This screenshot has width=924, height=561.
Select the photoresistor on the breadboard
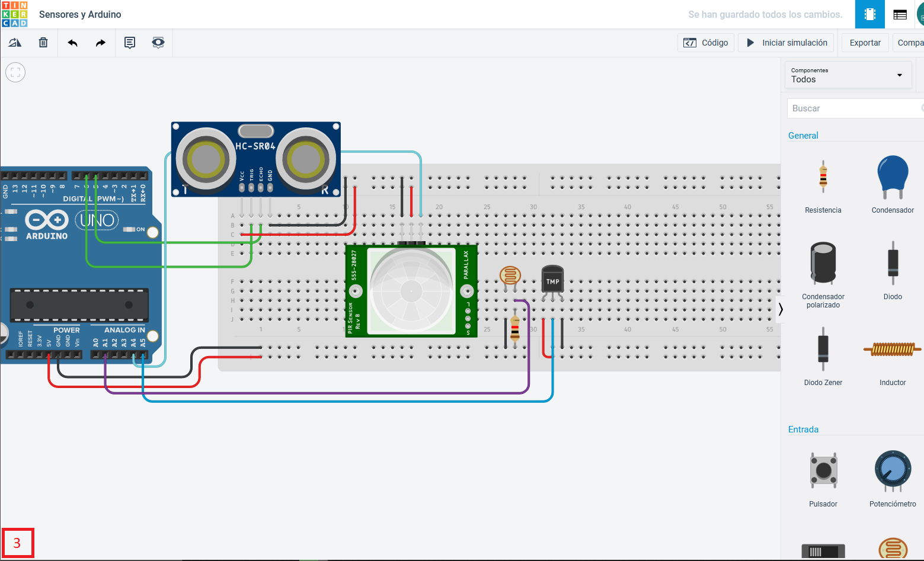[x=510, y=275]
